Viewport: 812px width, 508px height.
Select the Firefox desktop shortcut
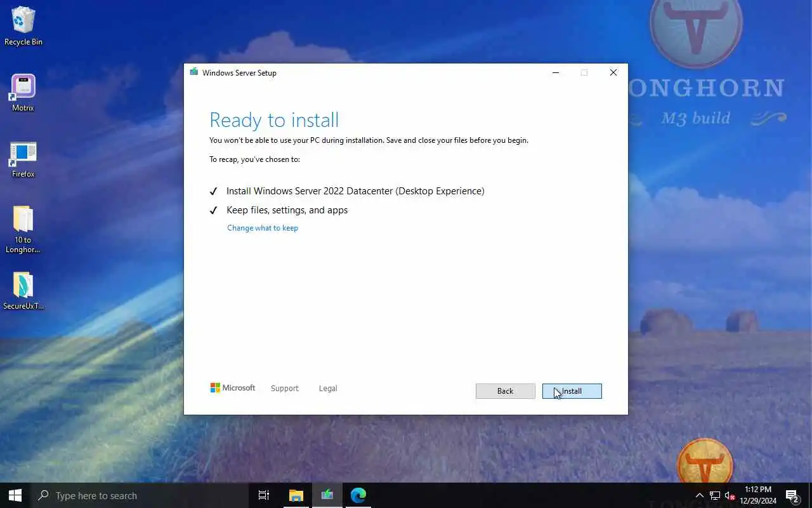23,159
